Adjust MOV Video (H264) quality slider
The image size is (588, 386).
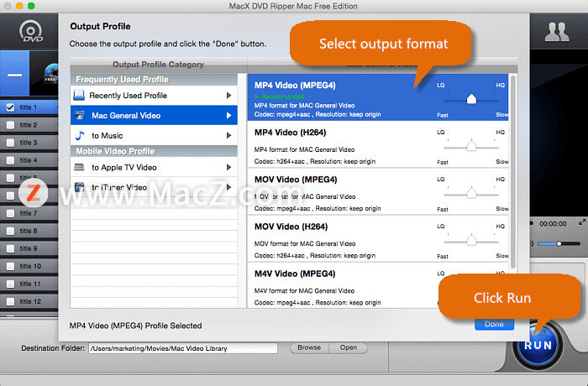point(471,240)
